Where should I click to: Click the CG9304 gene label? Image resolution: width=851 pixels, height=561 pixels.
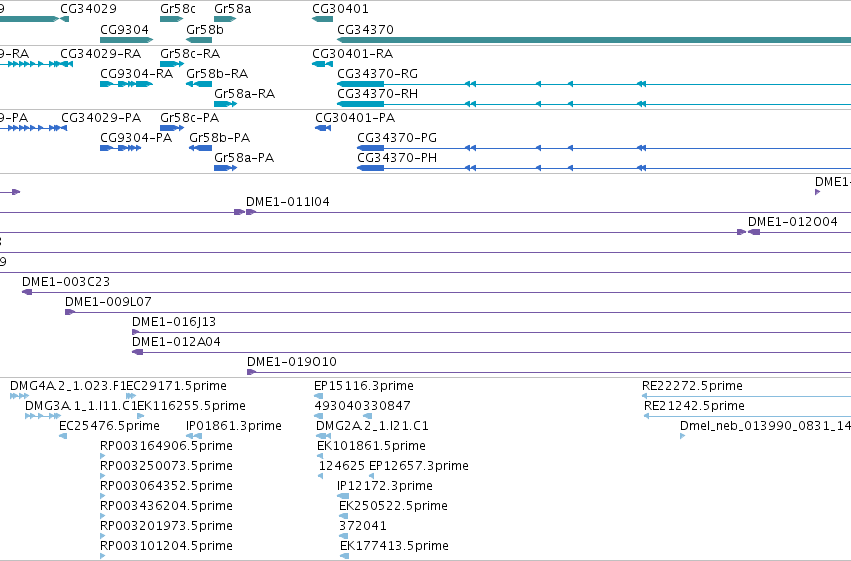click(124, 29)
